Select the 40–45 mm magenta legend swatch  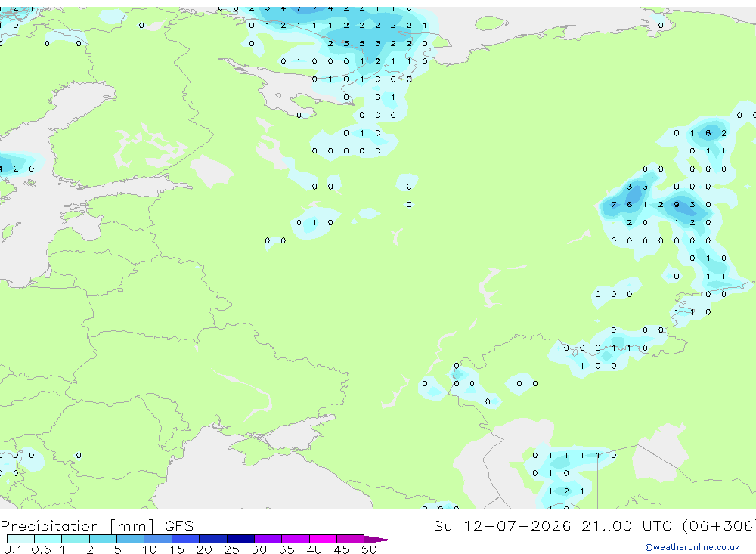click(323, 539)
